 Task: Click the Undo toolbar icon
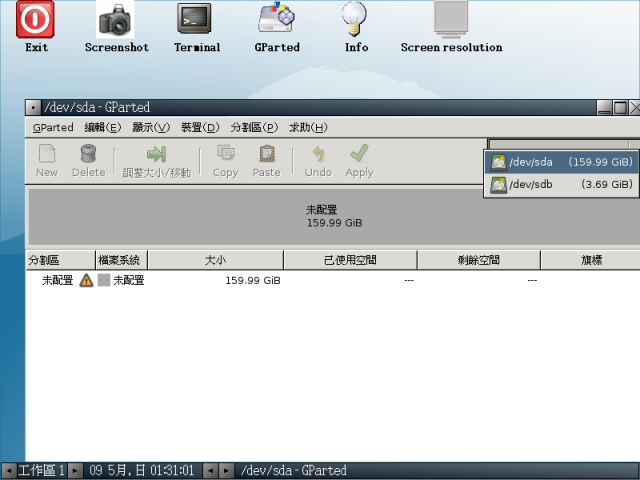tap(318, 161)
